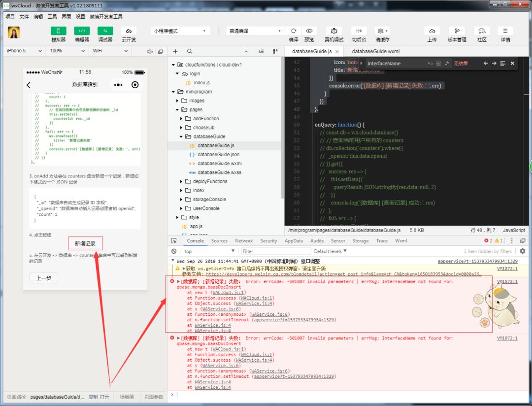Viewport: 532px width, 406px height.
Task: Open the 项目 menu
Action: click(x=10, y=16)
